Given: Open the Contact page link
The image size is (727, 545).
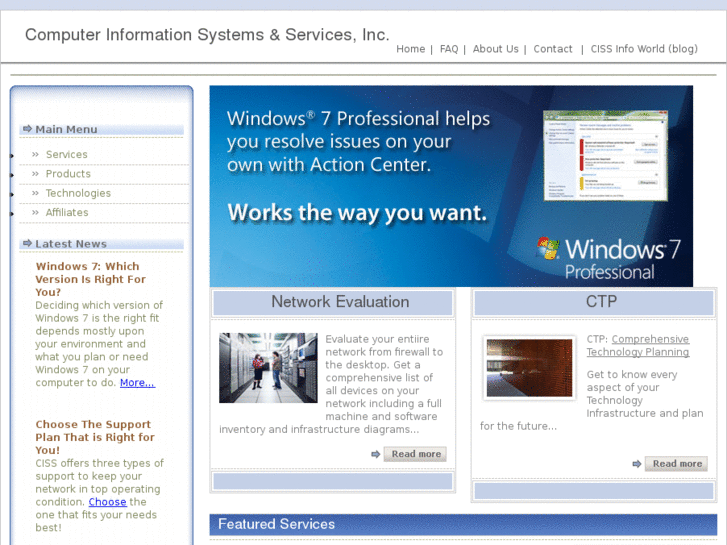Looking at the screenshot, I should click(x=553, y=49).
